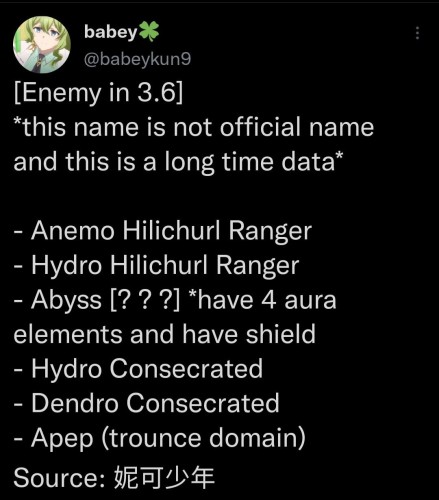The width and height of the screenshot is (439, 500).
Task: Click the '*have 4 aura' note text
Action: point(262,300)
